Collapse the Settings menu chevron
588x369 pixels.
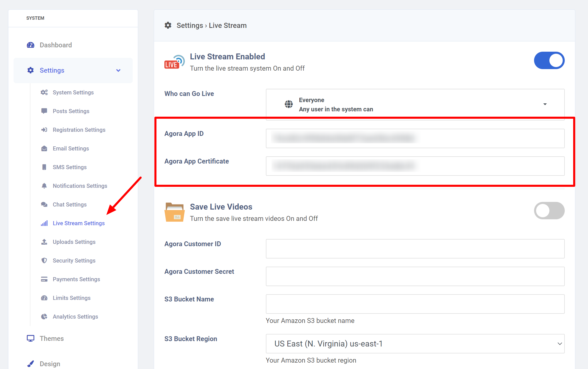coord(118,70)
